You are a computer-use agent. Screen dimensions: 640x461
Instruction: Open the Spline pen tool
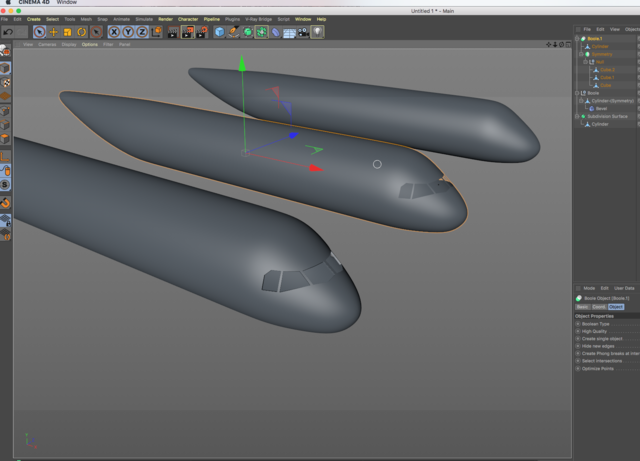233,32
